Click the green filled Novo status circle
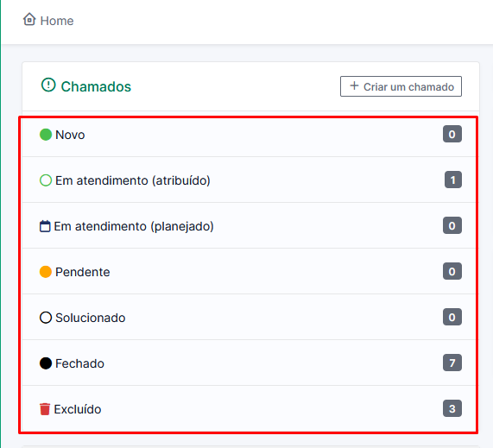 pos(46,135)
